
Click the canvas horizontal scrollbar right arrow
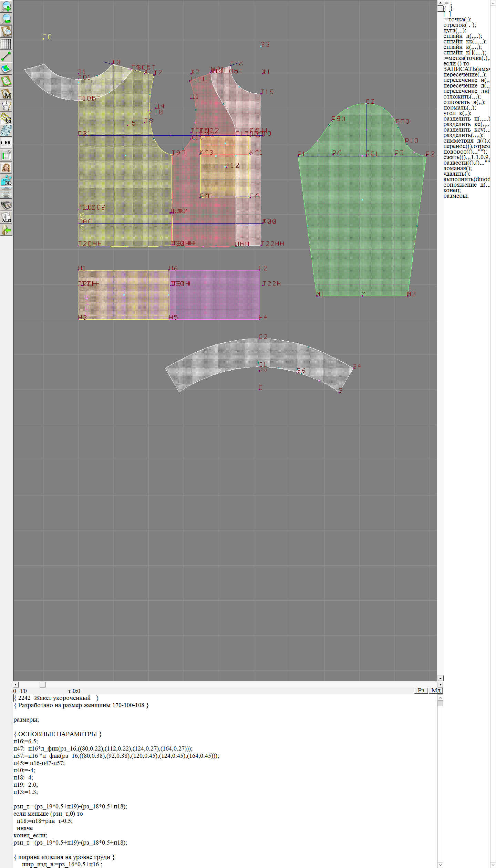click(440, 684)
